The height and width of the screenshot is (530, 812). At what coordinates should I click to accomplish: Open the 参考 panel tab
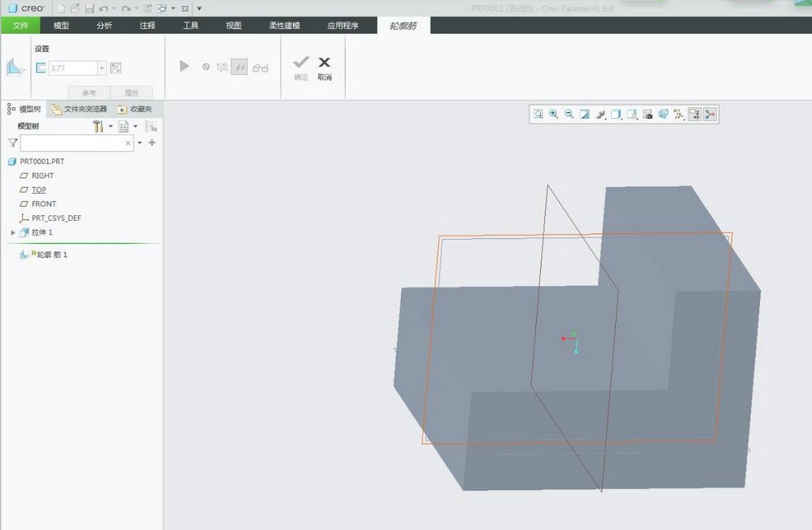click(x=89, y=92)
